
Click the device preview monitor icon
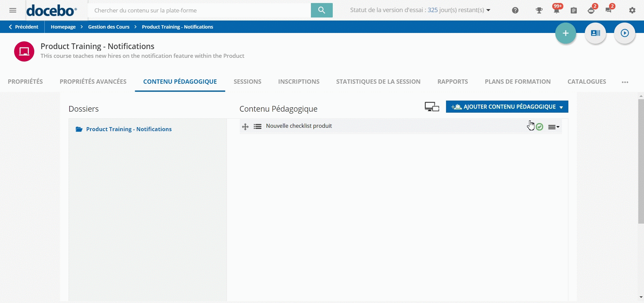(432, 107)
